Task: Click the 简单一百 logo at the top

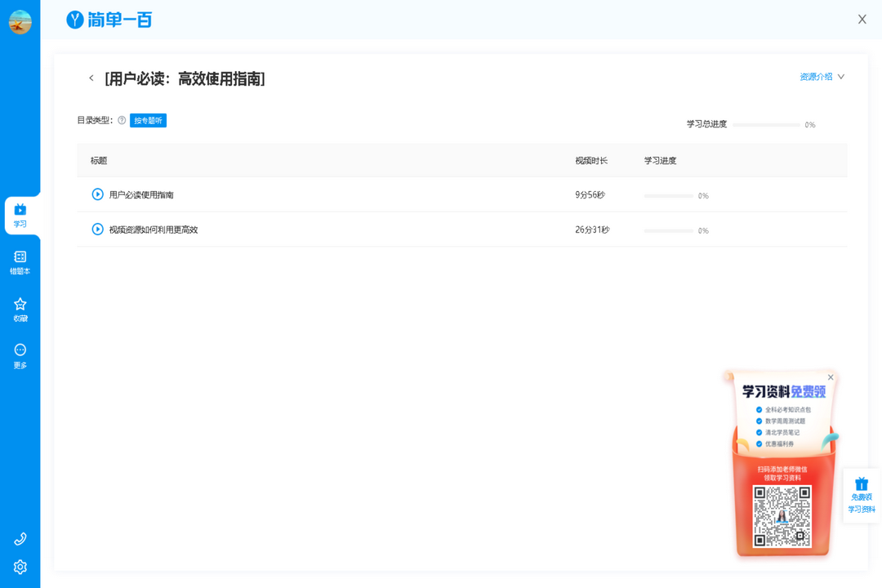Action: point(107,19)
